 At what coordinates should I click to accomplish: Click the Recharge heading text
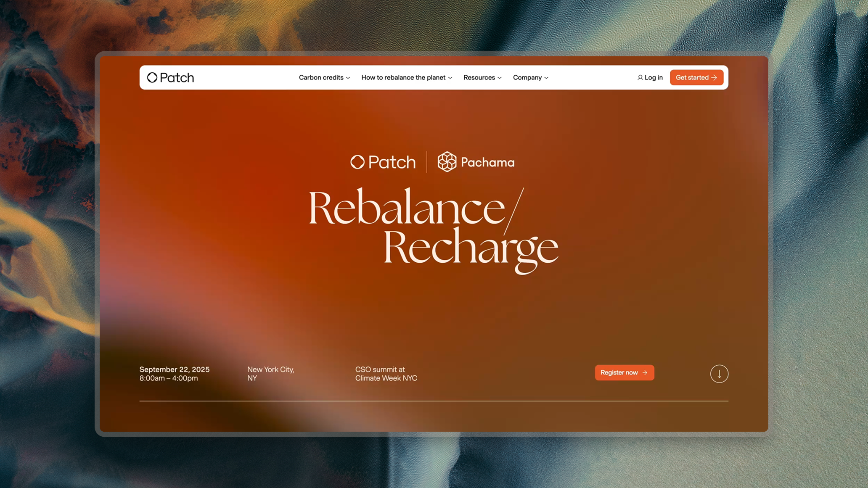coord(471,251)
